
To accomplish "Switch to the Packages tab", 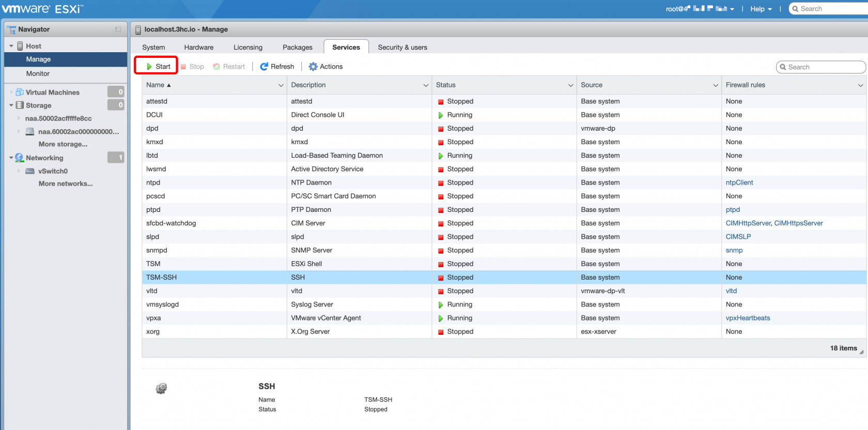I will (x=297, y=48).
